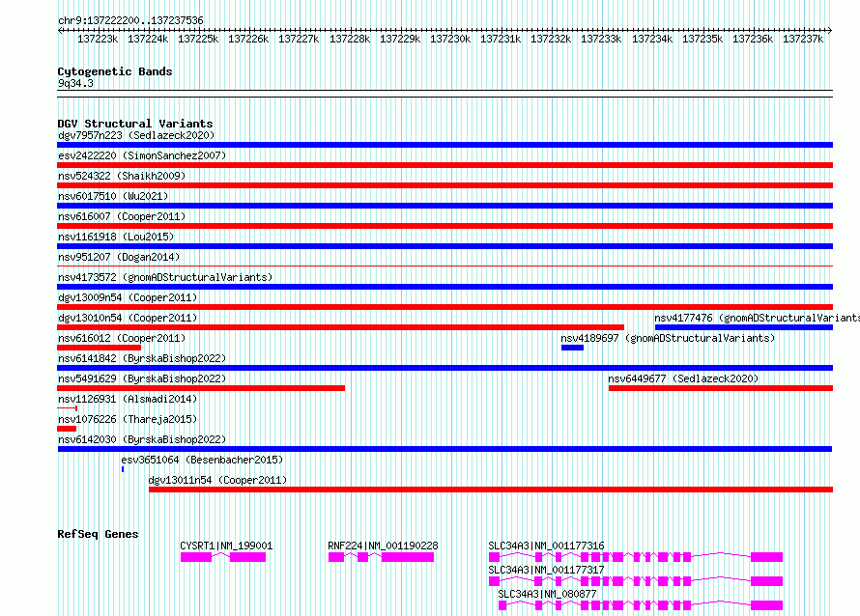Click the dgv13011n54 (Cooper2011) label
This screenshot has height=616, width=860.
217,480
